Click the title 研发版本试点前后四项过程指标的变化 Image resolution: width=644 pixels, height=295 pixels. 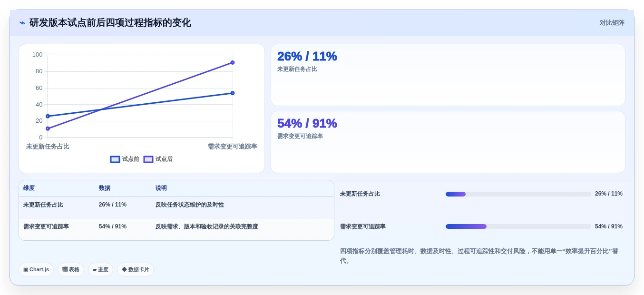(110, 23)
